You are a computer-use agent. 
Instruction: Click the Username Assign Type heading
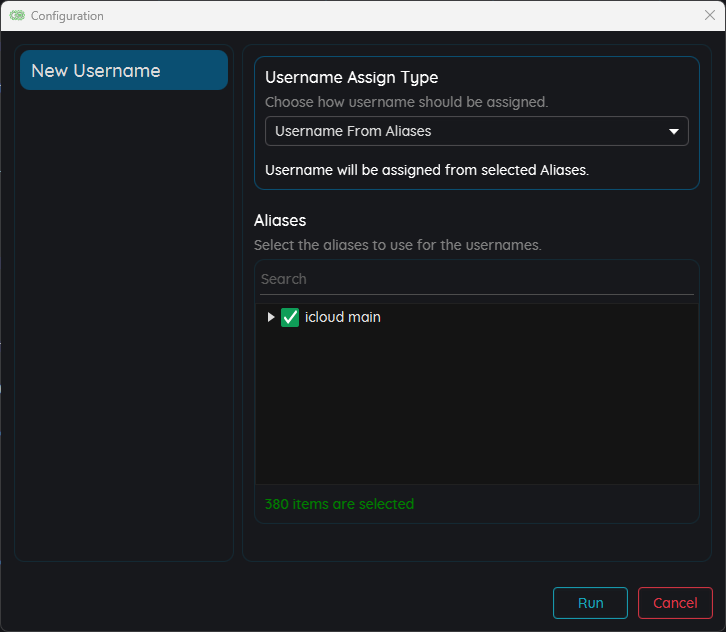351,78
